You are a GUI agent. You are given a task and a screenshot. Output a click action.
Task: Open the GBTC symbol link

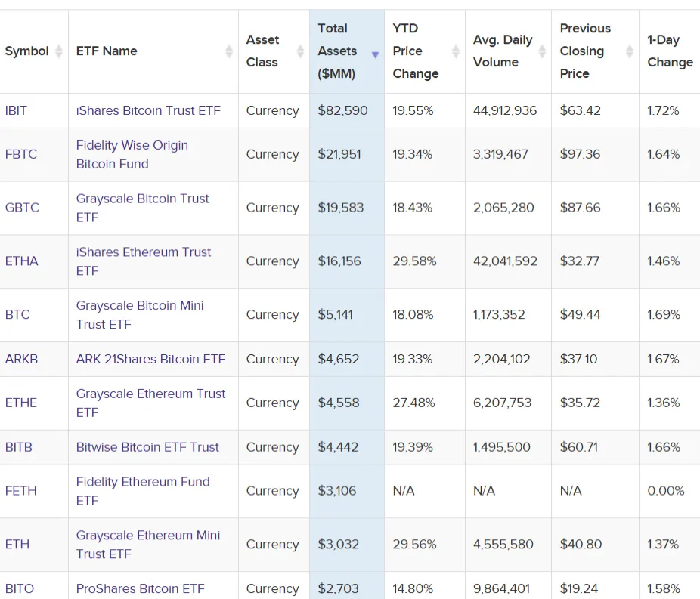coord(22,208)
